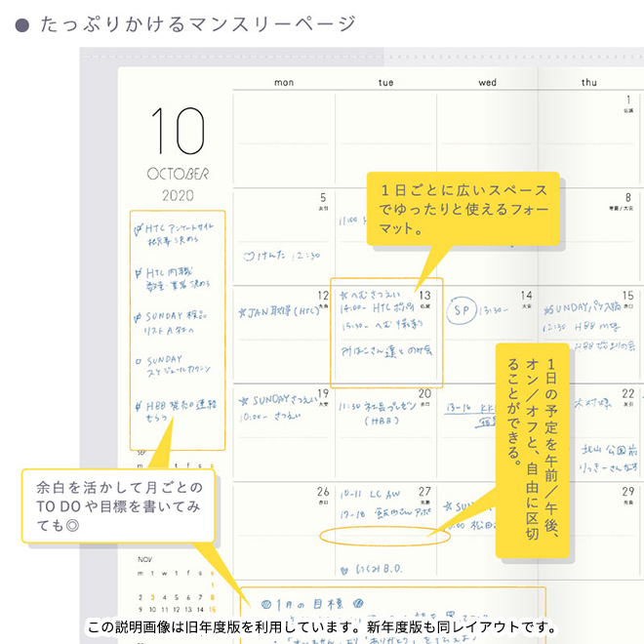Click the circled SP mark on the 14th
The height and width of the screenshot is (644, 644).
[x=463, y=309]
